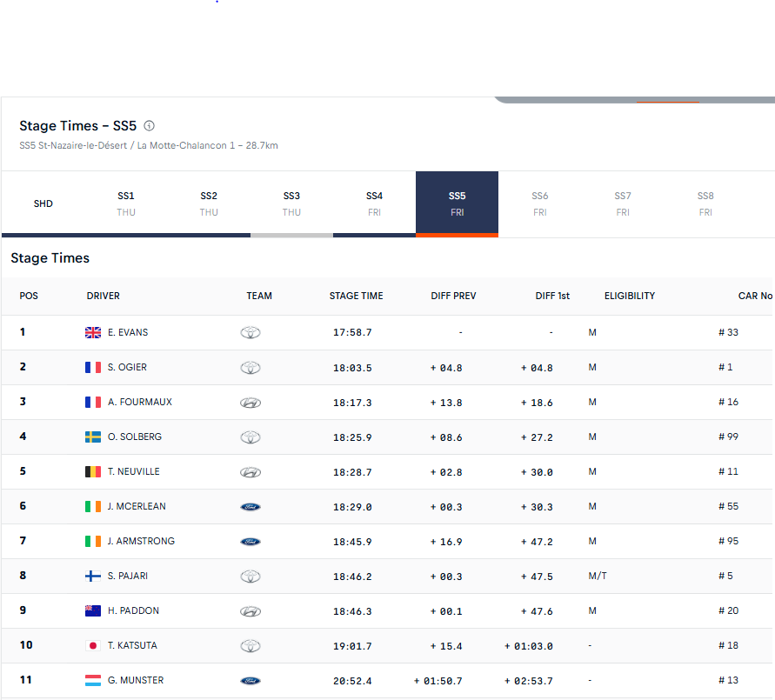Click the Toyota logo in S. Ogier's row
This screenshot has width=775, height=700.
tap(251, 368)
